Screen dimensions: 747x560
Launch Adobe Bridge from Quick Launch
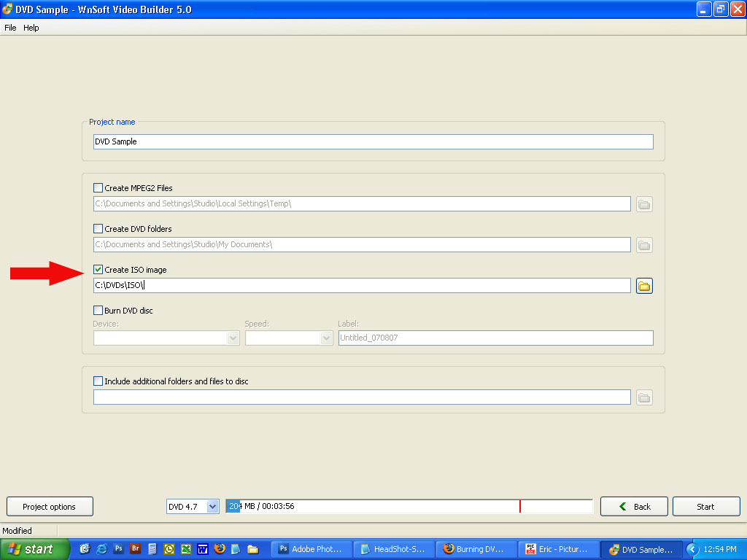pos(135,549)
